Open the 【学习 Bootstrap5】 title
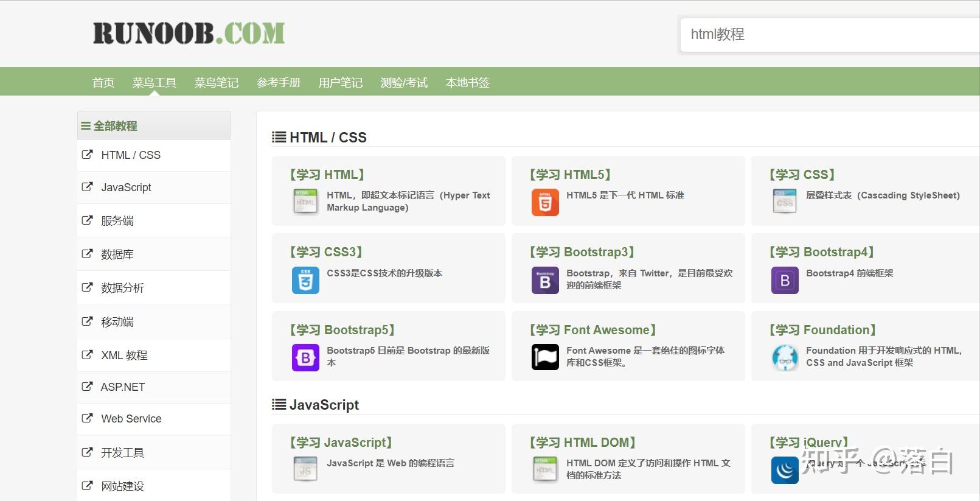 (x=342, y=330)
